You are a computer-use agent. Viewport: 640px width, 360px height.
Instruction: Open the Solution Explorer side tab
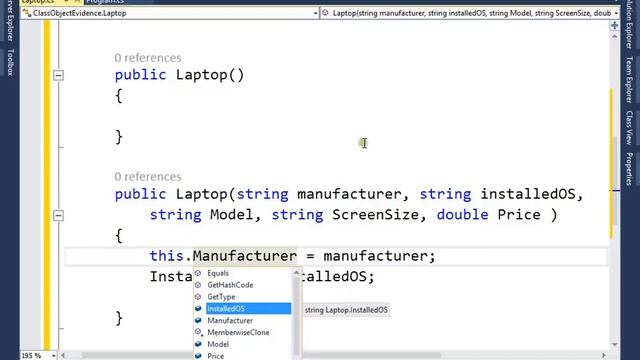(x=629, y=24)
